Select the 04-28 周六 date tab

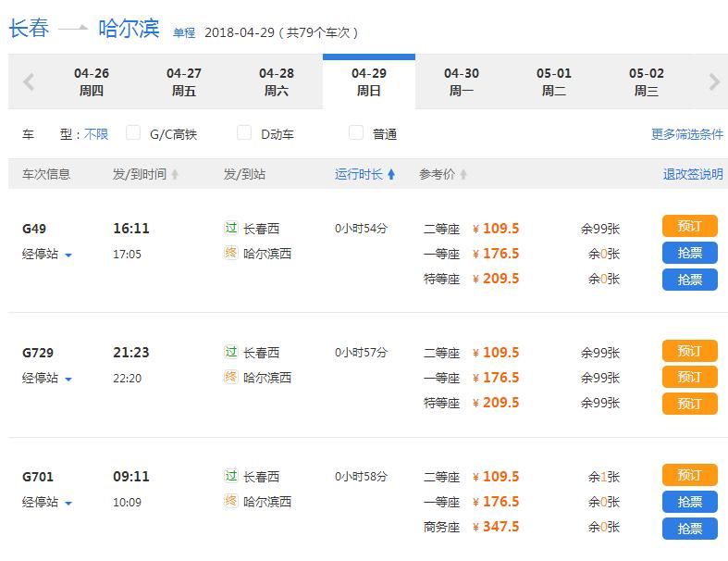tap(276, 82)
